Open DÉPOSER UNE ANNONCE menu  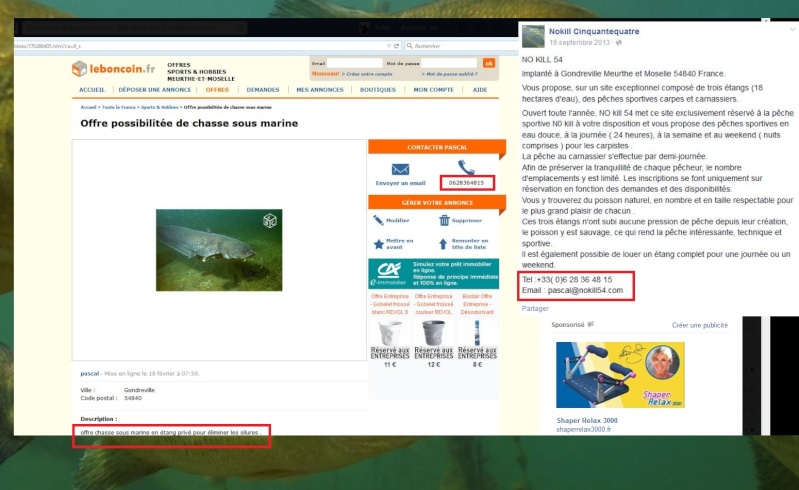pos(154,90)
